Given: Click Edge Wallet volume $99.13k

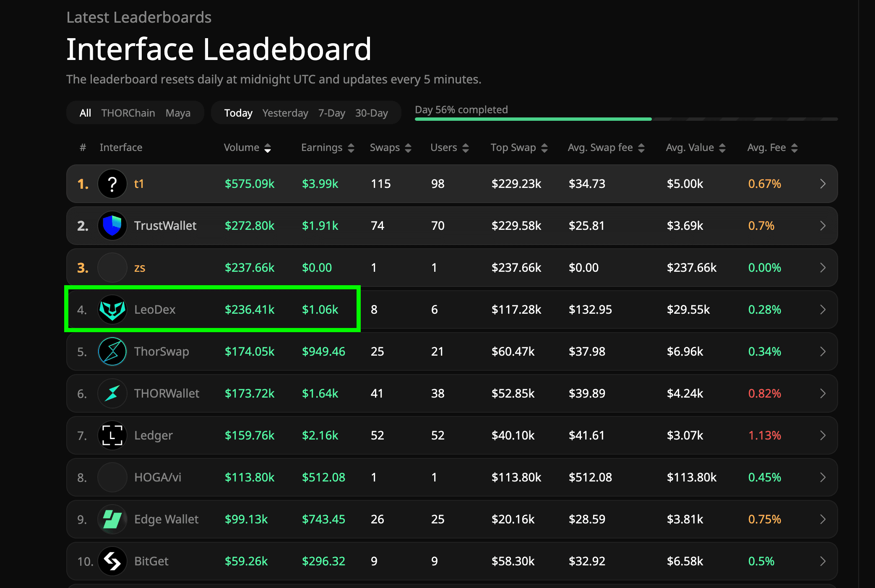Looking at the screenshot, I should coord(246,519).
